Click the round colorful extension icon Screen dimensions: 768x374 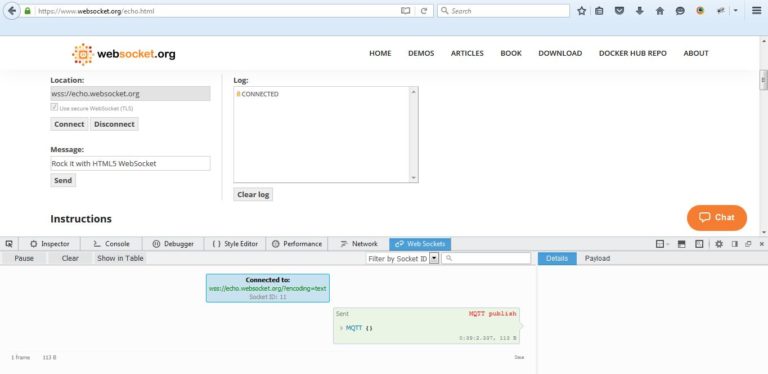pos(700,10)
